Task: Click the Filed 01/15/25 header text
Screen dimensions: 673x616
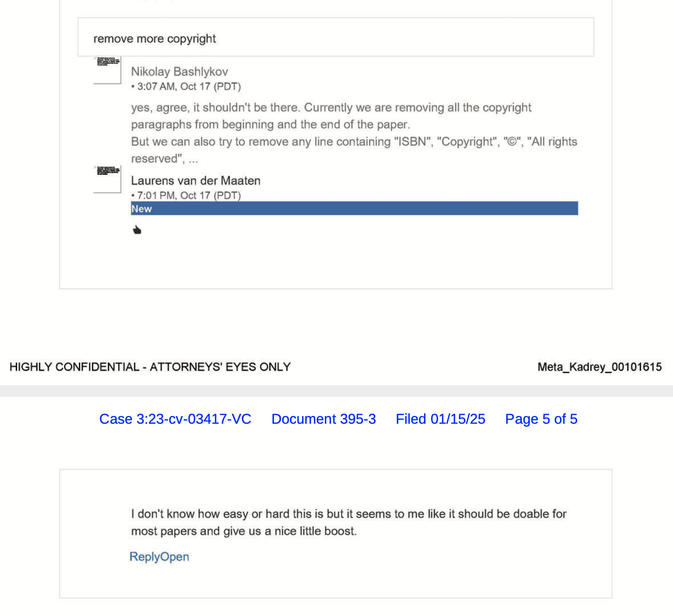Action: [440, 419]
